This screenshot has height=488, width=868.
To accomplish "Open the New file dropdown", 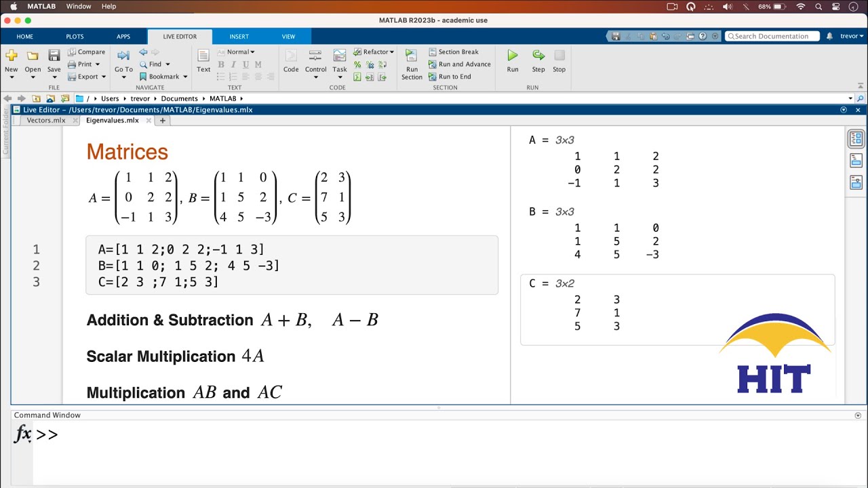I will [x=11, y=77].
